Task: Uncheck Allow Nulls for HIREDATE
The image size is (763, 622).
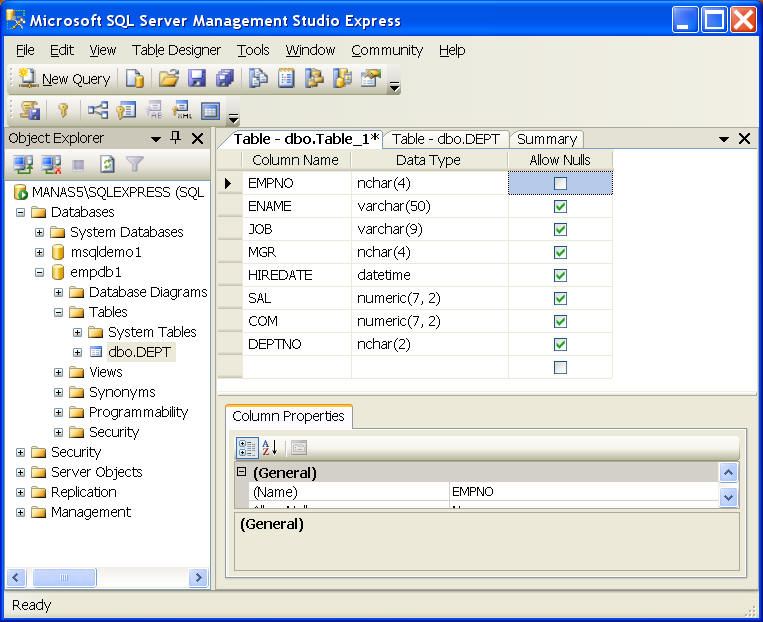Action: 560,275
